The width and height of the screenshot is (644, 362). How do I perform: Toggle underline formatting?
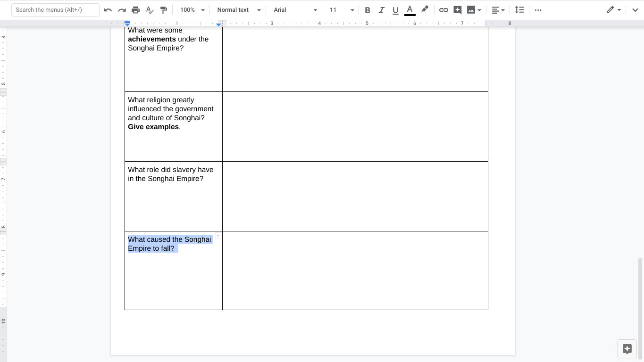pyautogui.click(x=395, y=10)
